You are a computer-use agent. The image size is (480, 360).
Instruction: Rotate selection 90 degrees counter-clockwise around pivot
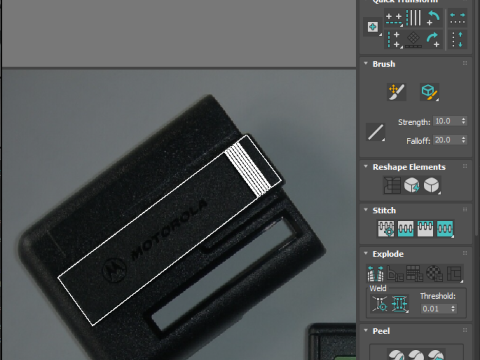pos(433,18)
